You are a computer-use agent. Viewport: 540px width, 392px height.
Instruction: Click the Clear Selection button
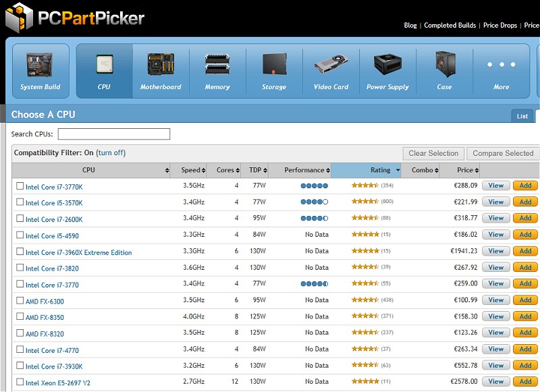click(433, 154)
